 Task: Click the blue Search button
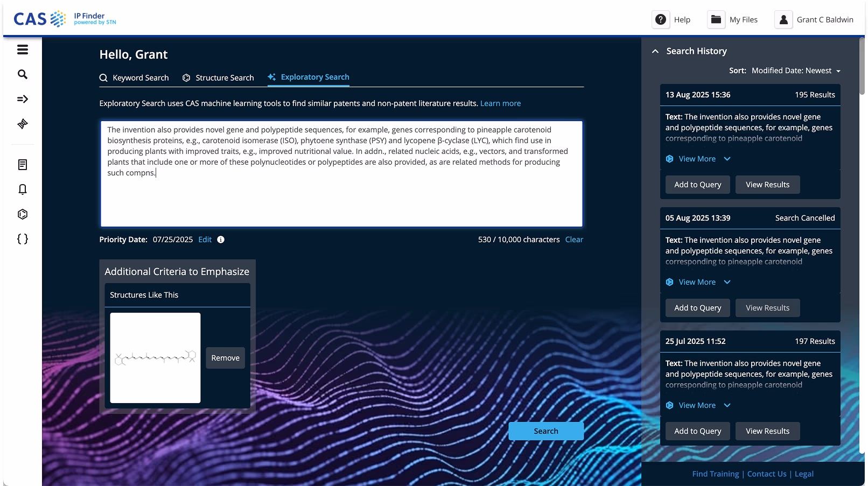tap(546, 431)
